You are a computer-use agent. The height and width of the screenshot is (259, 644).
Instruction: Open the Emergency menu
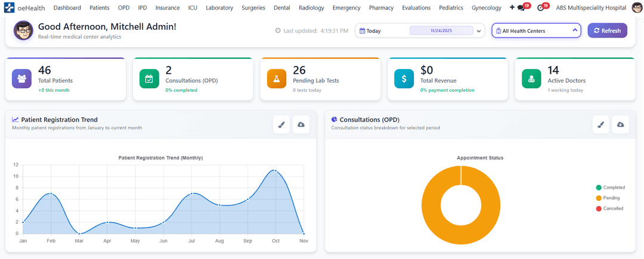point(346,8)
